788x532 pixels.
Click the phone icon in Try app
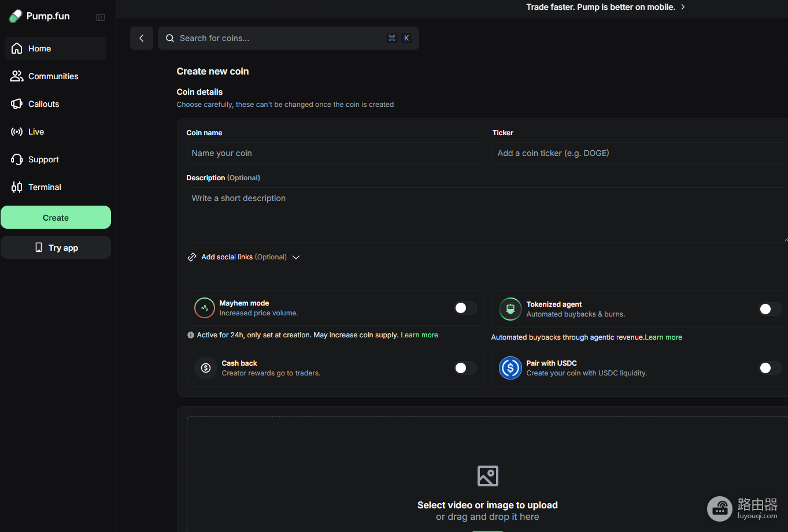click(39, 247)
